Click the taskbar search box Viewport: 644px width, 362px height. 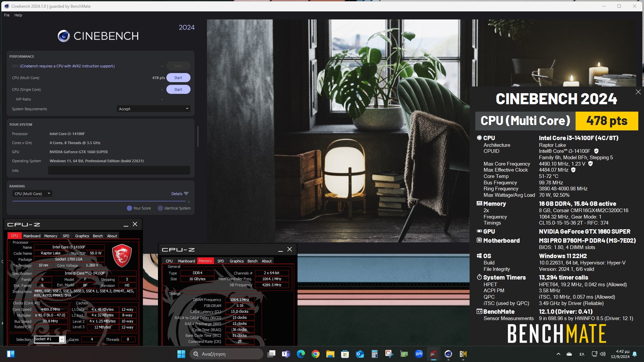click(226, 354)
